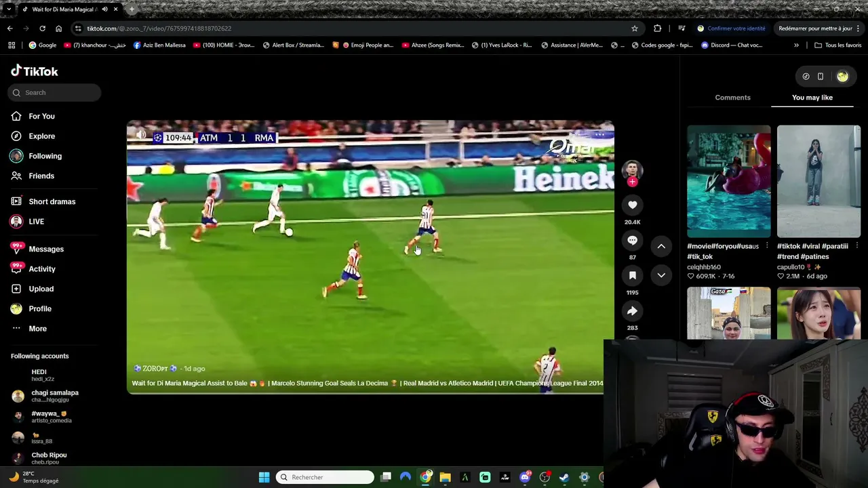Open Discord from the taskbar
Image resolution: width=868 pixels, height=488 pixels.
click(x=525, y=477)
